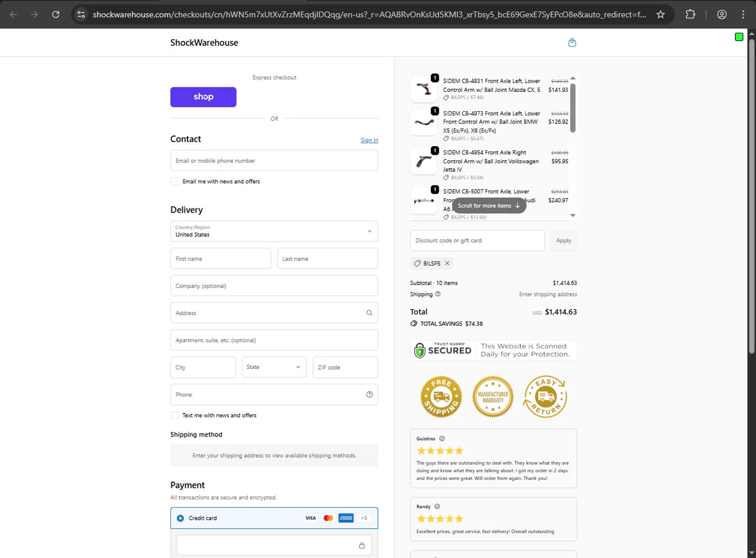756x558 pixels.
Task: Bookmark this page with the star icon
Action: [661, 15]
